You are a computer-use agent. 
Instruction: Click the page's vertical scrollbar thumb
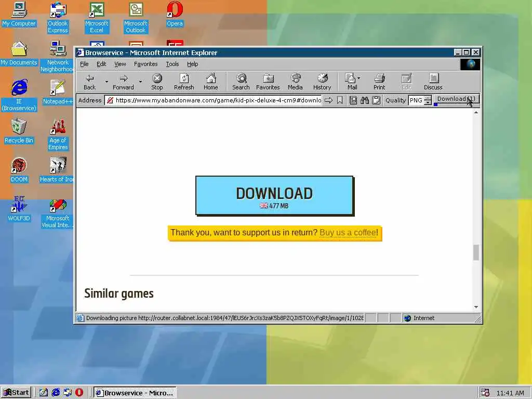(x=476, y=252)
